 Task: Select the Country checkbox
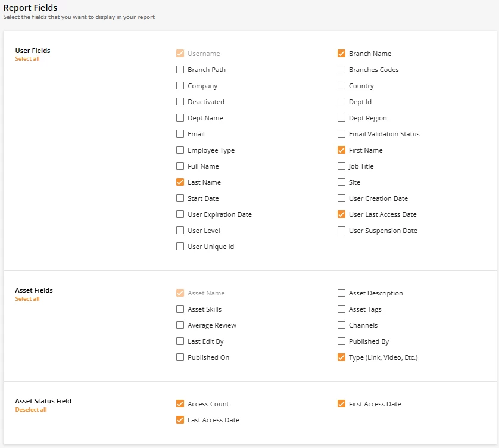click(x=342, y=86)
